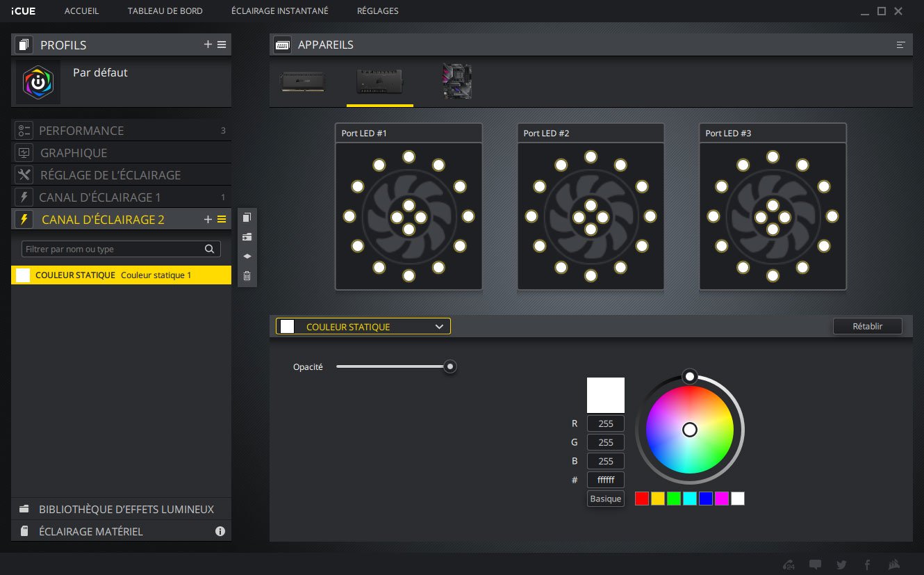924x575 pixels.
Task: Click the chat bubble icon in the footer
Action: point(816,565)
